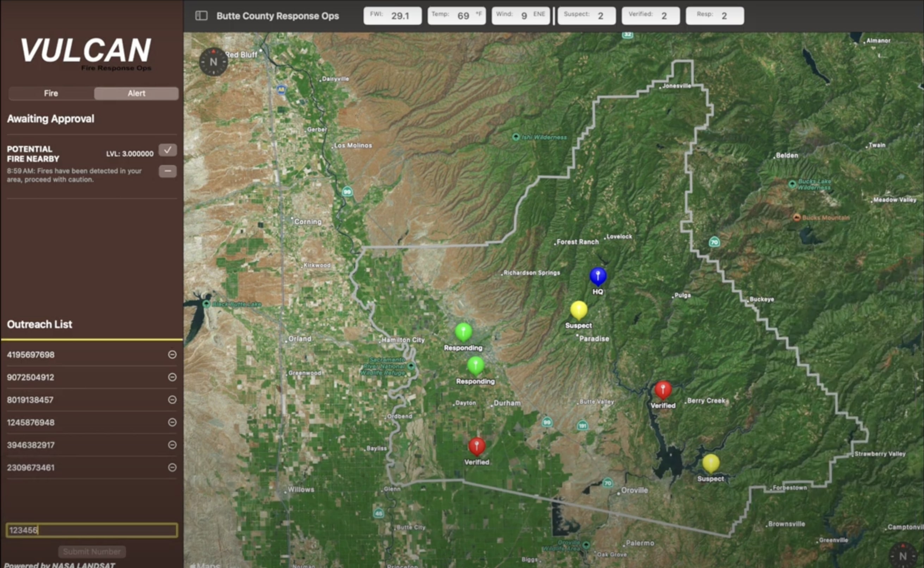
Task: Remove number 2309673461 from outreach list
Action: click(x=172, y=467)
